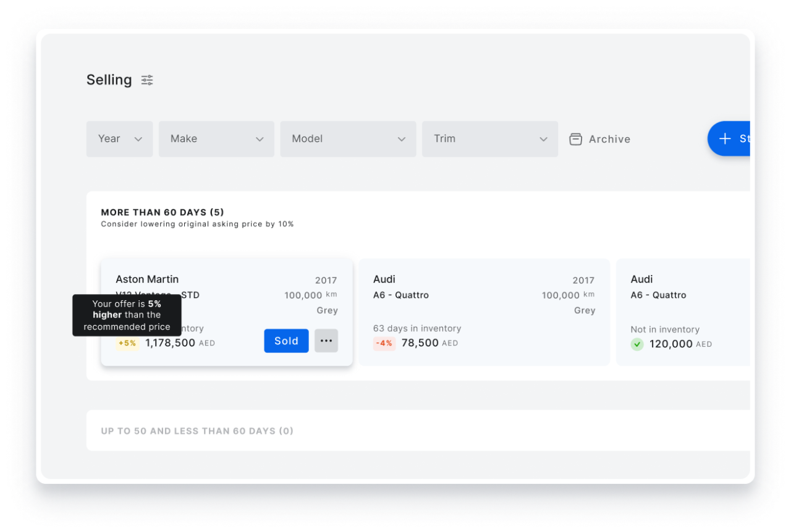Click the green checkmark beside 120,000 AED
This screenshot has height=532, width=791.
tap(637, 344)
